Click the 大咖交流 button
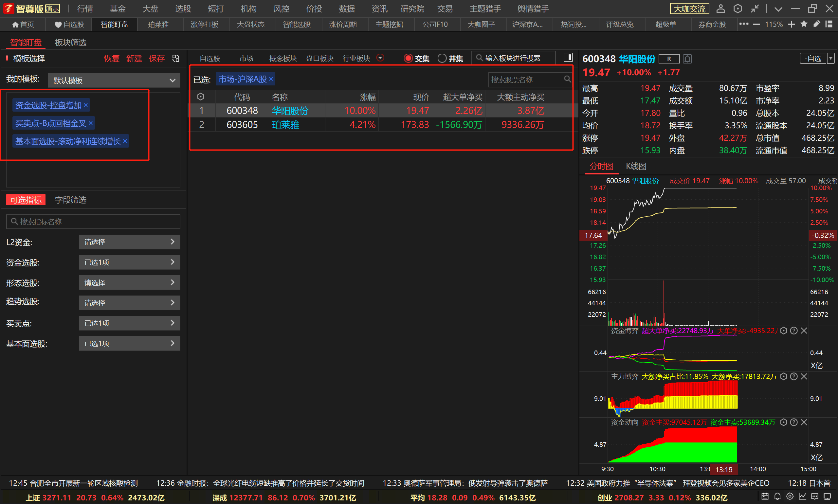 (690, 9)
